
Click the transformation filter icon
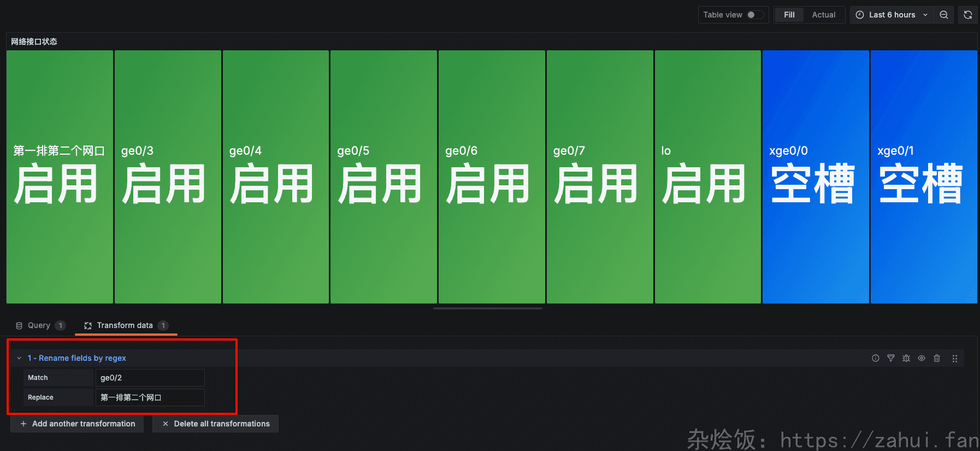pyautogui.click(x=890, y=358)
